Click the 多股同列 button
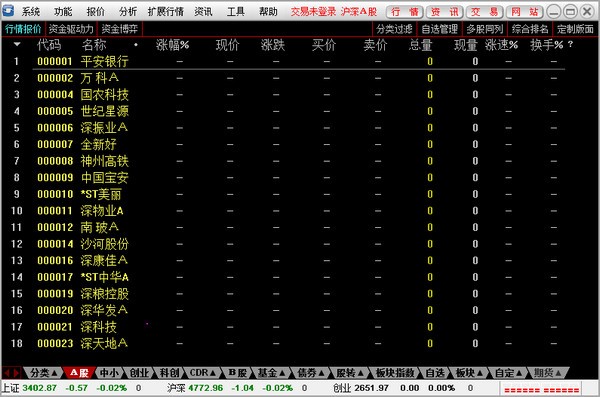The height and width of the screenshot is (397, 600). click(x=485, y=29)
